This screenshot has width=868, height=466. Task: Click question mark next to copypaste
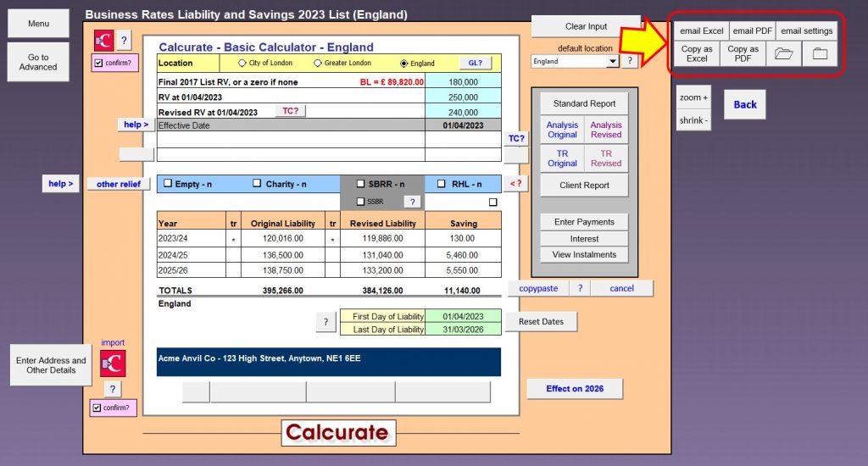pyautogui.click(x=580, y=288)
